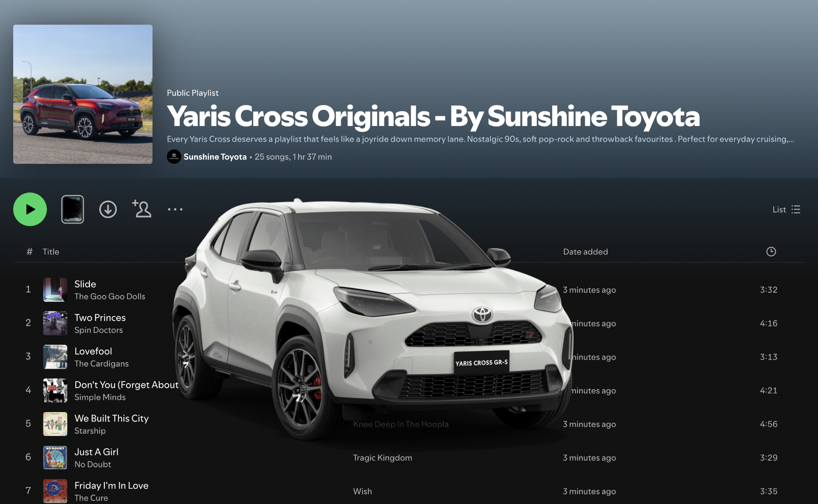Click the red Yaris Cross playlist cover
The image size is (818, 504).
(x=83, y=94)
